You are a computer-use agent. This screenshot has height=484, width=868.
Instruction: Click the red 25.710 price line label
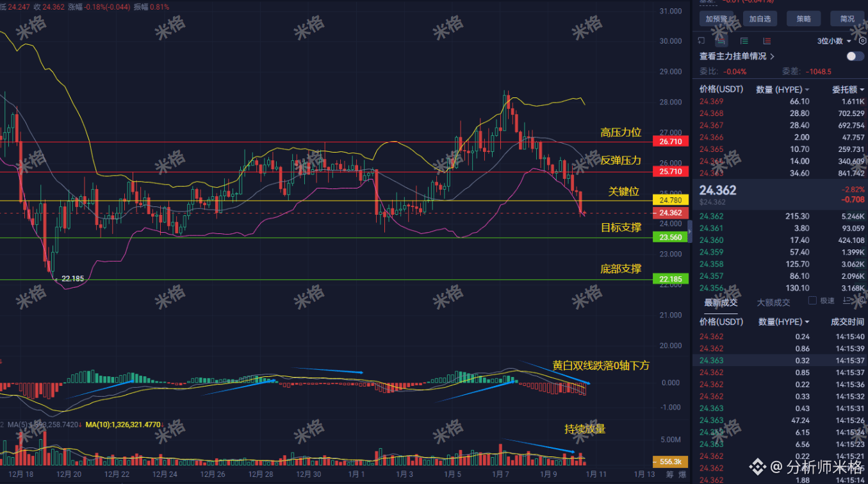(670, 172)
